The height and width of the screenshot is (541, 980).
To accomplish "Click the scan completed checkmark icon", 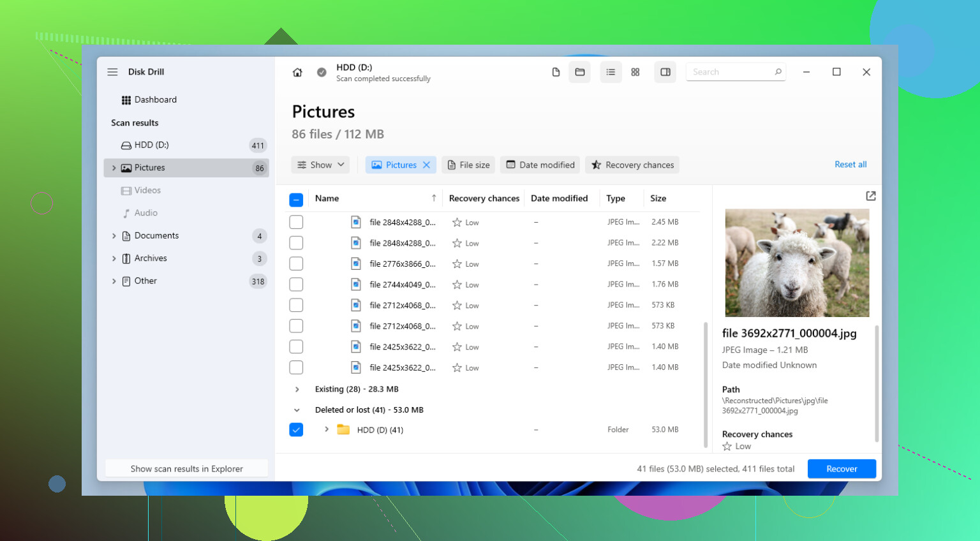I will click(x=322, y=72).
